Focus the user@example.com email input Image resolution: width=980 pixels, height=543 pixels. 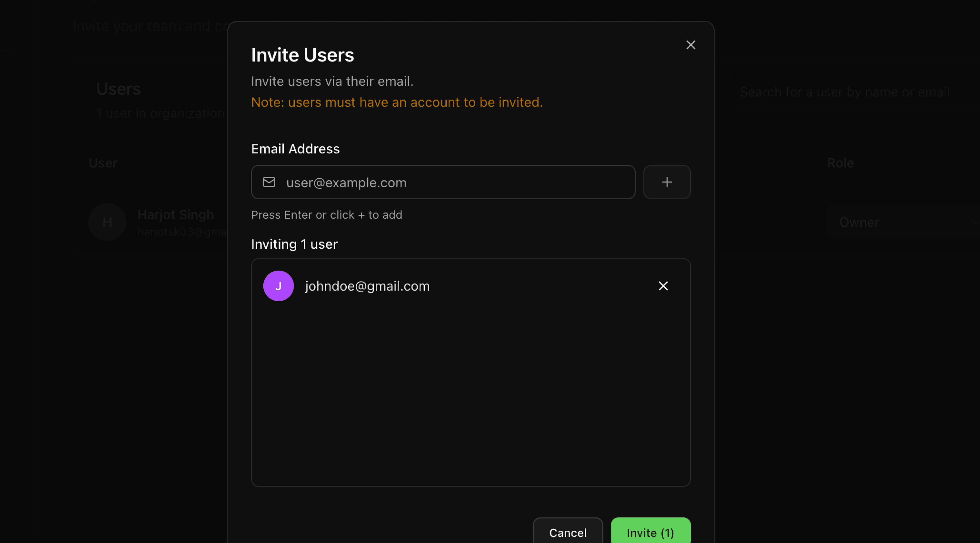click(457, 182)
